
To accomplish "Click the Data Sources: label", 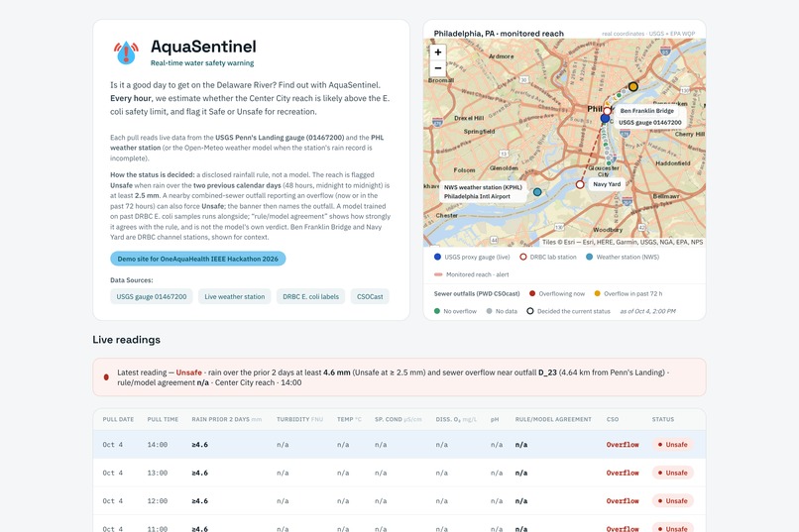I will 132,280.
